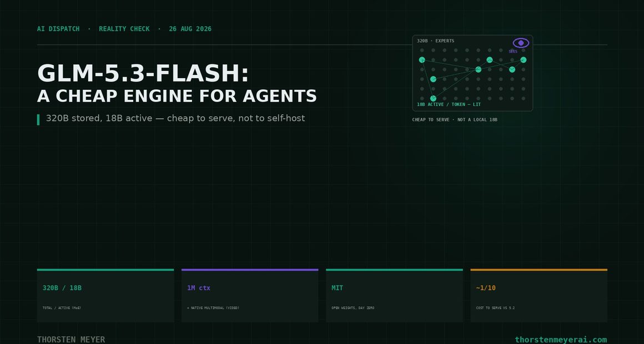Click the "320B · EXPERTS" diagram label
The image size is (644, 344).
(x=435, y=41)
